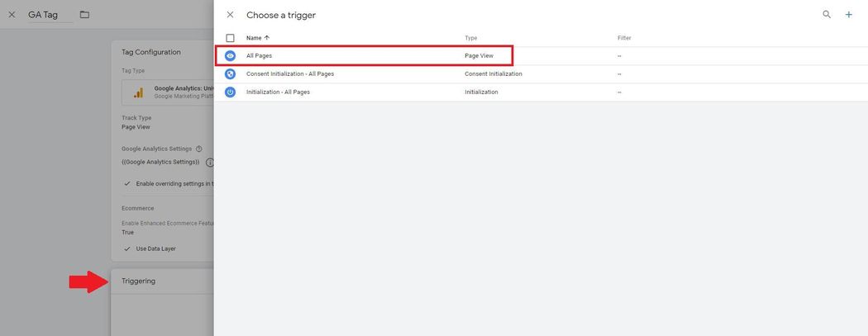This screenshot has width=868, height=336.
Task: Edit the GA Tag name field
Action: (50, 15)
